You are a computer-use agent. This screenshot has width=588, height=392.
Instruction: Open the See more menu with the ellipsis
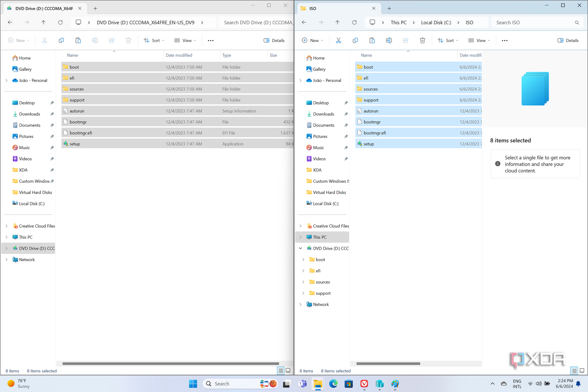(x=505, y=40)
